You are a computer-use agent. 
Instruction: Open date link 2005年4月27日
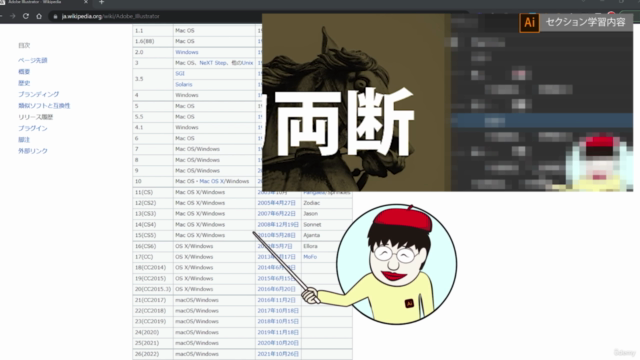coord(276,203)
